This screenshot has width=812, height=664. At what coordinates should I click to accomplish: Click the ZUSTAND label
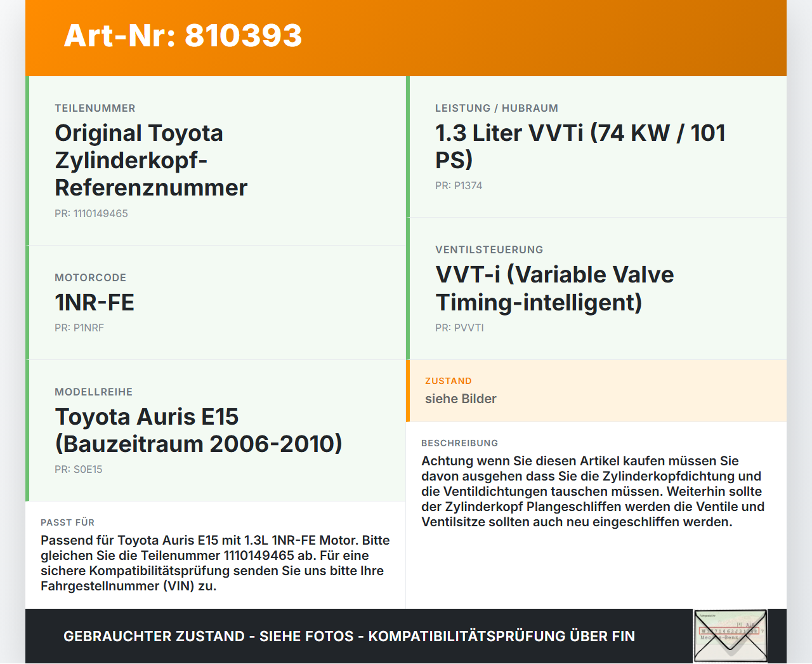point(449,382)
